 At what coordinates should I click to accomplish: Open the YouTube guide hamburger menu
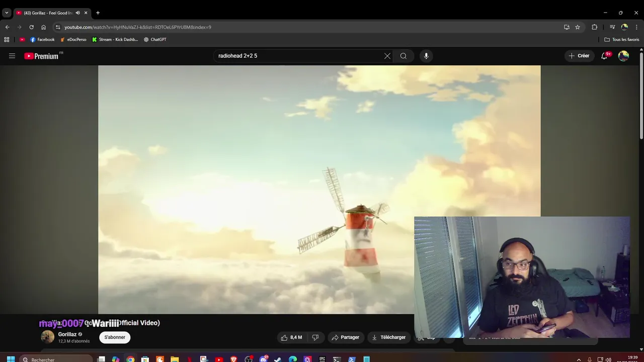click(12, 56)
